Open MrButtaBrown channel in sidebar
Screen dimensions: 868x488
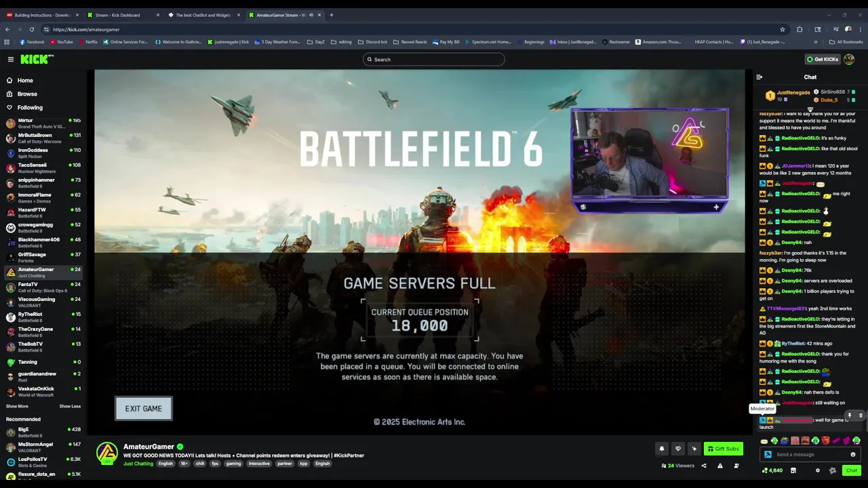43,138
